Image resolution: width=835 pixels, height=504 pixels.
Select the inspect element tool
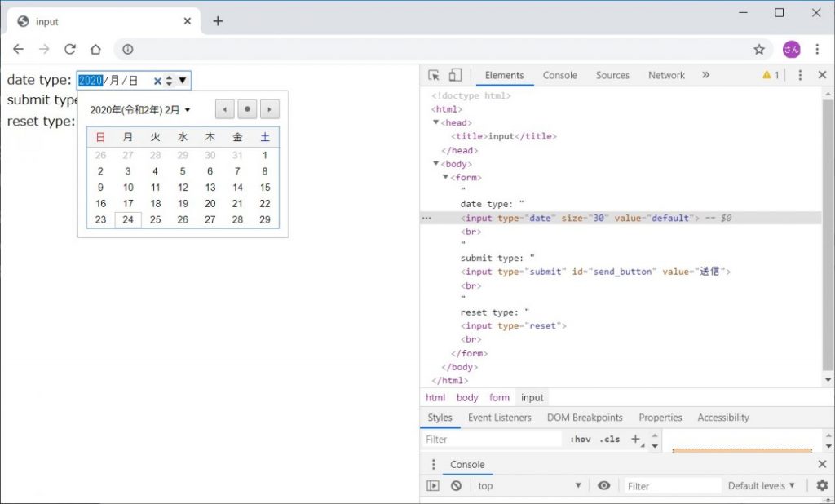coord(431,74)
